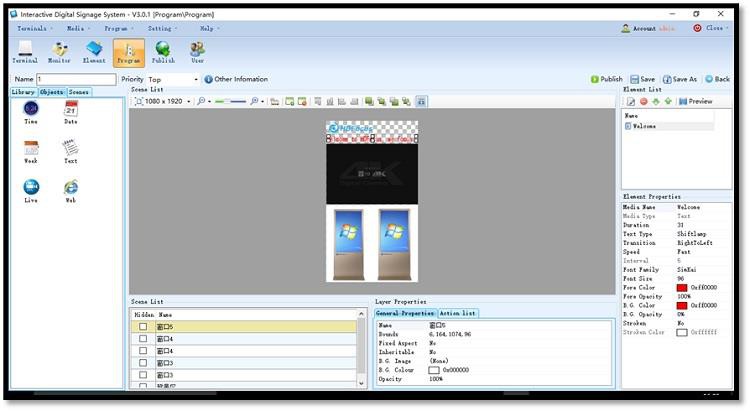Open the zoom in options arrow

[263, 102]
